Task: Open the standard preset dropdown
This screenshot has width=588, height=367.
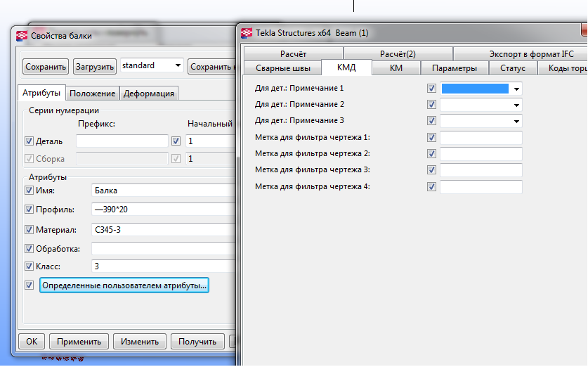Action: pos(152,66)
